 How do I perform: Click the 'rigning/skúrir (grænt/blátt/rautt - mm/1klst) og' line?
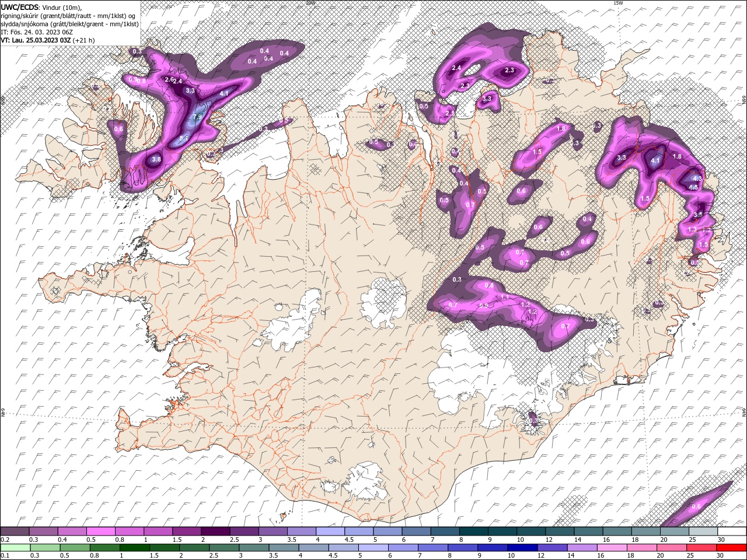tap(68, 15)
